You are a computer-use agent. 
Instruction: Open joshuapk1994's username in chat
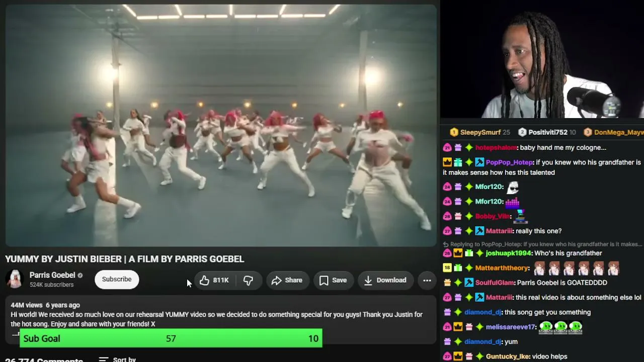[x=509, y=253]
